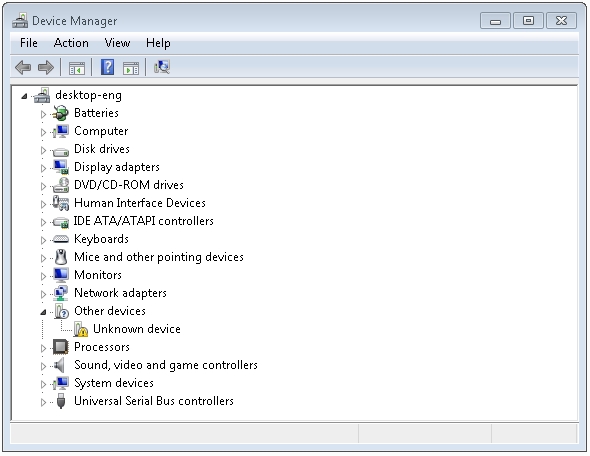Expand the Display adapters node

[x=43, y=168]
